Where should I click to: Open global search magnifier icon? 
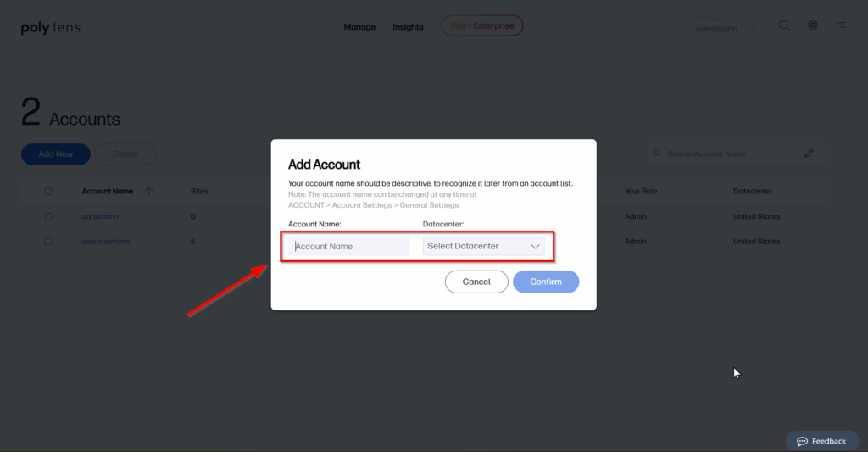[x=784, y=25]
